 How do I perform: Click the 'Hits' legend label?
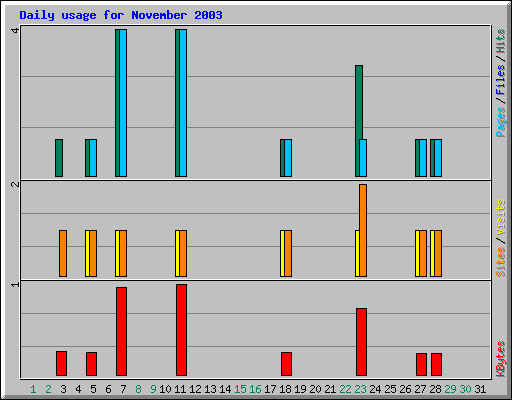(501, 41)
